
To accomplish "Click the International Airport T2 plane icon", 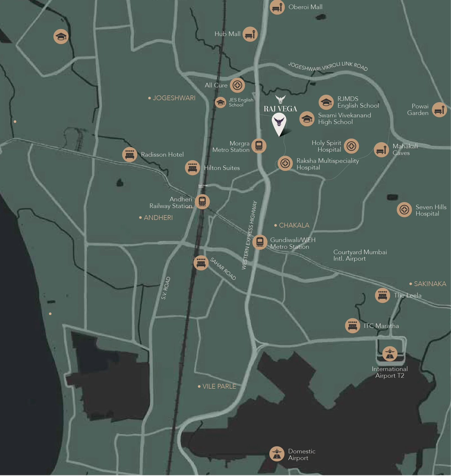I will tap(390, 354).
